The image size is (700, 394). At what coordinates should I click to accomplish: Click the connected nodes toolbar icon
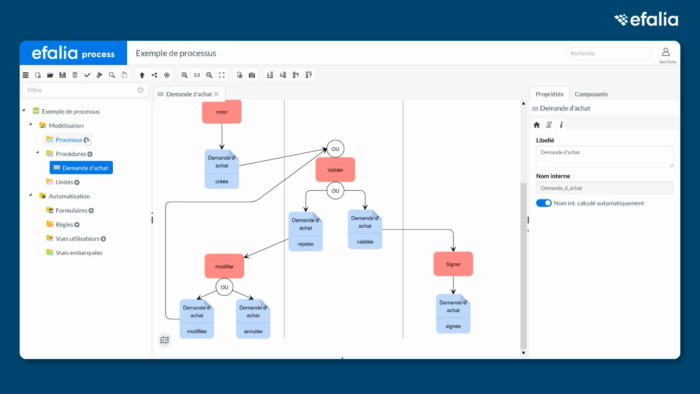click(x=154, y=75)
